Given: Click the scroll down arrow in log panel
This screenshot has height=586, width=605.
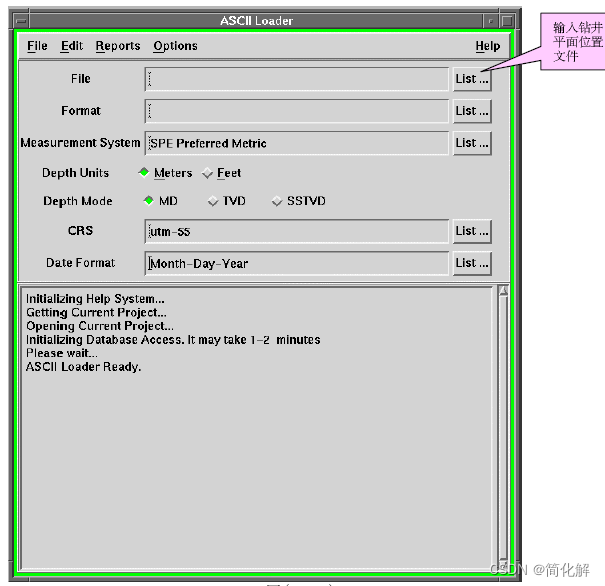Looking at the screenshot, I should point(503,566).
